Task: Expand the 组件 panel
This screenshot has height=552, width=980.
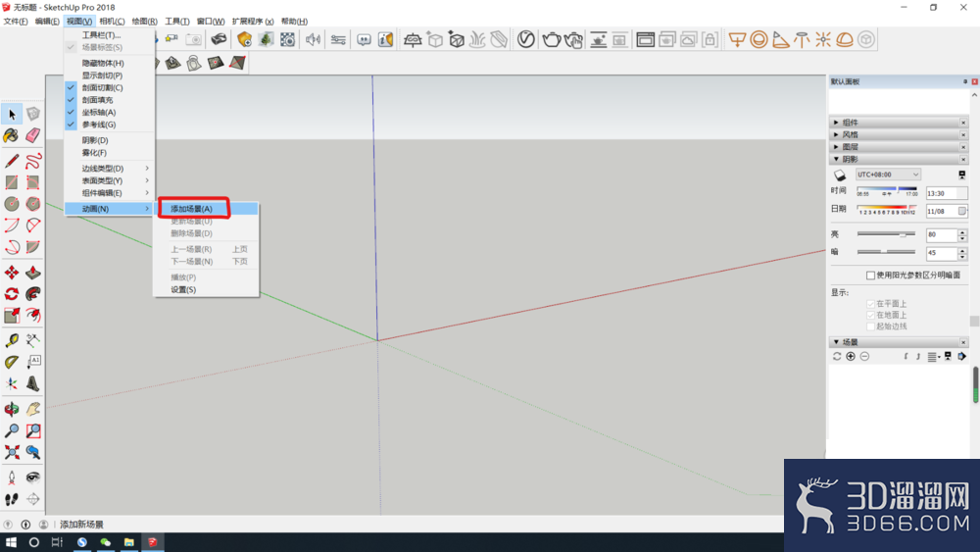Action: pos(836,123)
